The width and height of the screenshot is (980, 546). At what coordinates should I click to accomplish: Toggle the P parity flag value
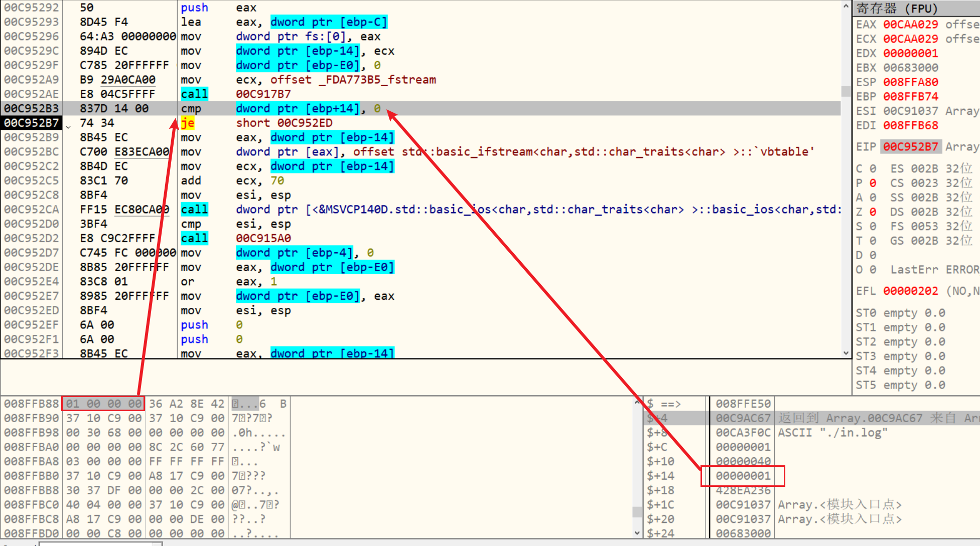click(873, 184)
